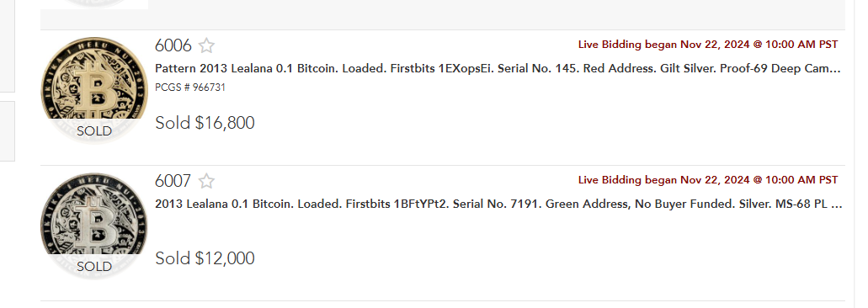Click the truncation ellipsis after Deep Cam

pos(837,70)
